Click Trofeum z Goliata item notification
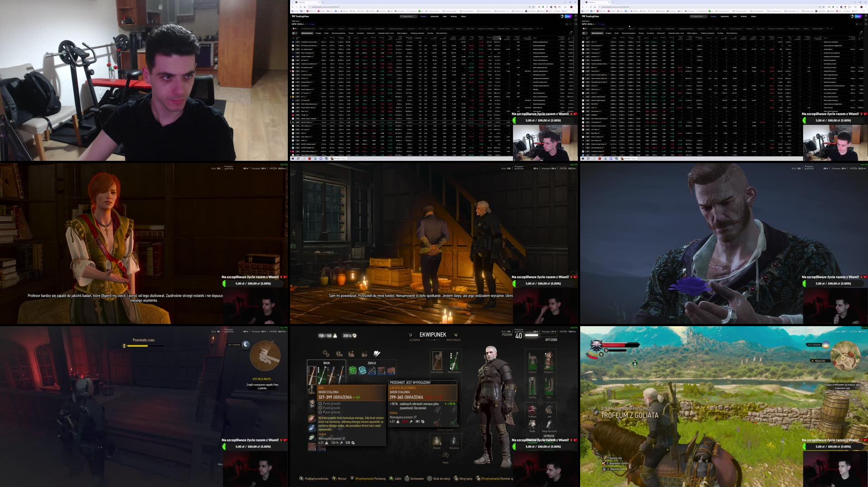The width and height of the screenshot is (868, 487). pyautogui.click(x=630, y=415)
